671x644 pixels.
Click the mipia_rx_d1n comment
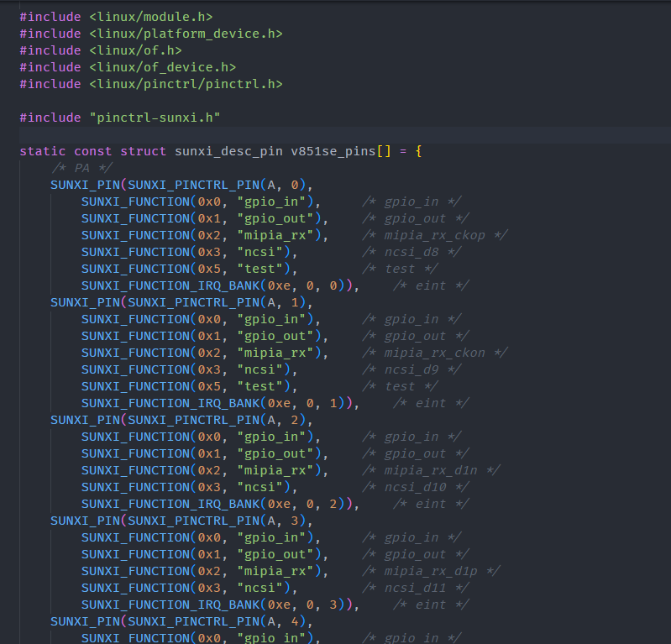coord(431,470)
